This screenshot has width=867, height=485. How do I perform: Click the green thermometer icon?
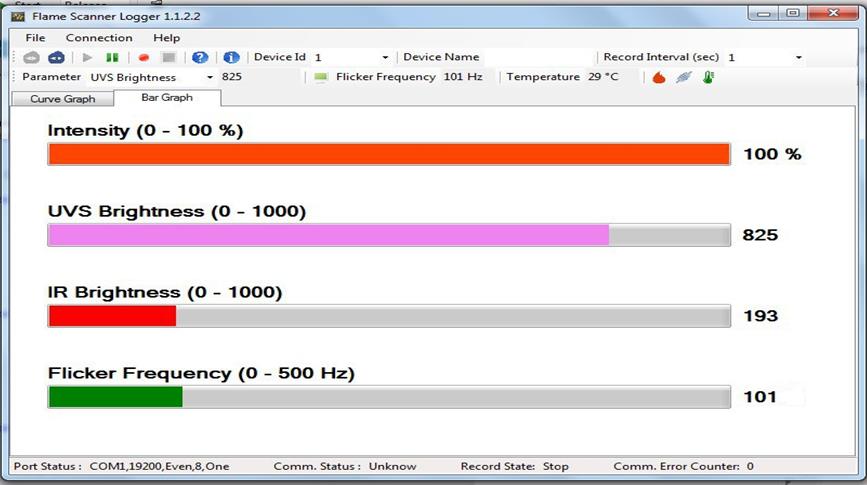point(708,77)
